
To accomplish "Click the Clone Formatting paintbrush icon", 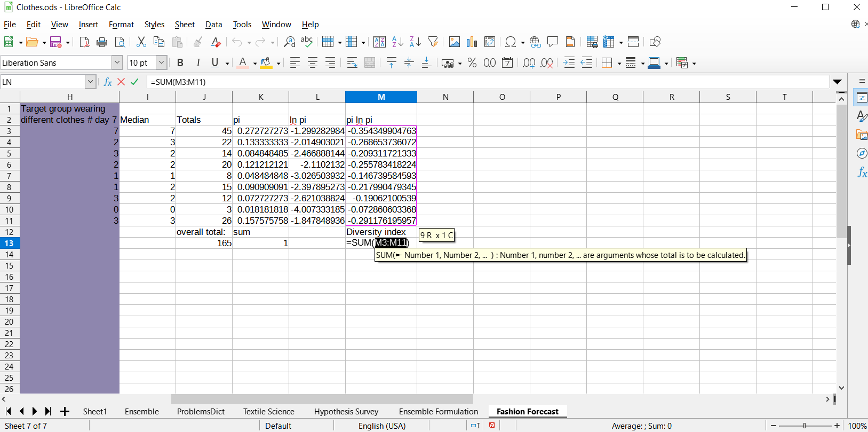I will pos(198,42).
